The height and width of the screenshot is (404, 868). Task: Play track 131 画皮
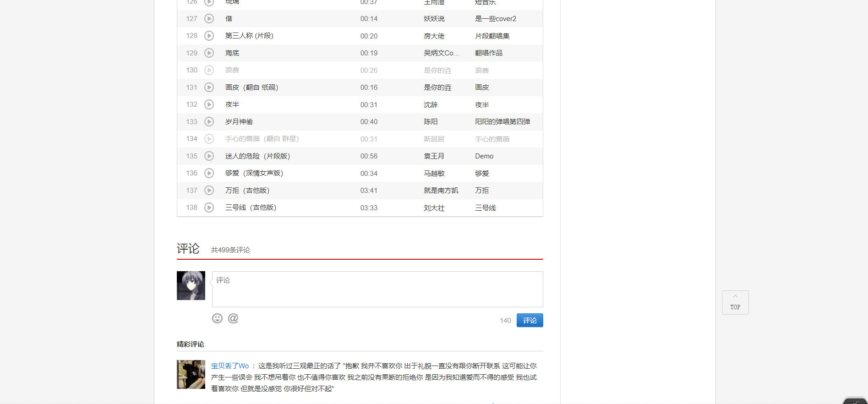pyautogui.click(x=209, y=87)
